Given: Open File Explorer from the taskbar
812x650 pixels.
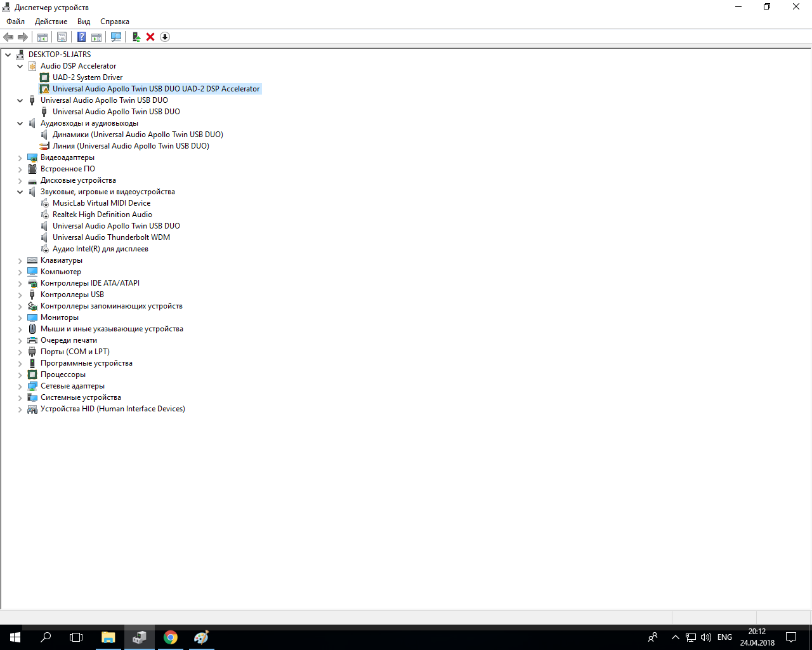Looking at the screenshot, I should pyautogui.click(x=108, y=637).
